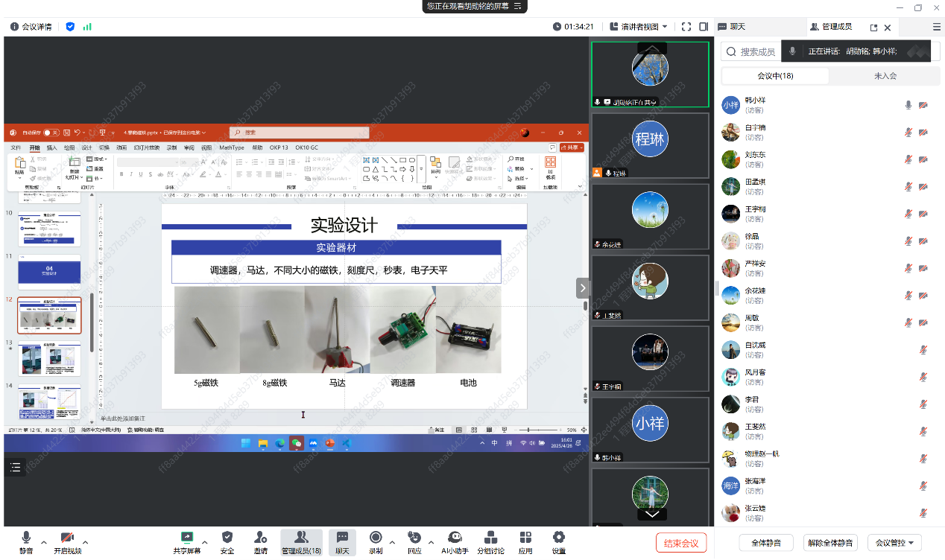This screenshot has height=560, width=945.
Task: Open the 会议管控 dropdown
Action: [x=894, y=543]
